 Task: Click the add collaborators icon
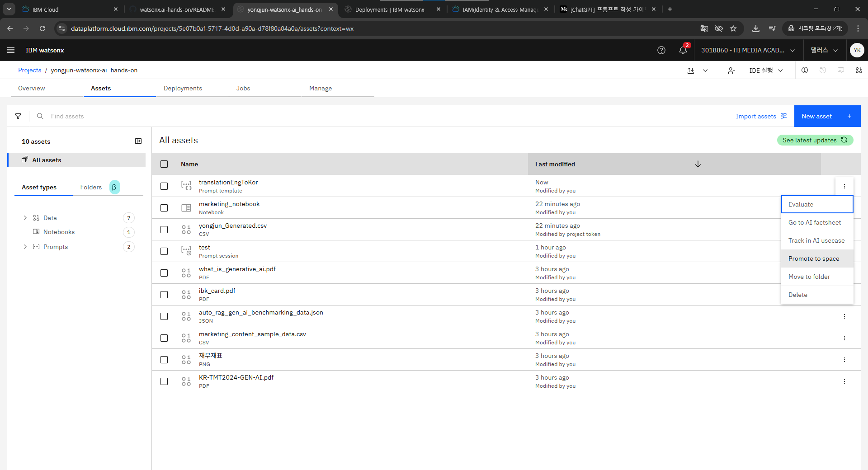731,70
